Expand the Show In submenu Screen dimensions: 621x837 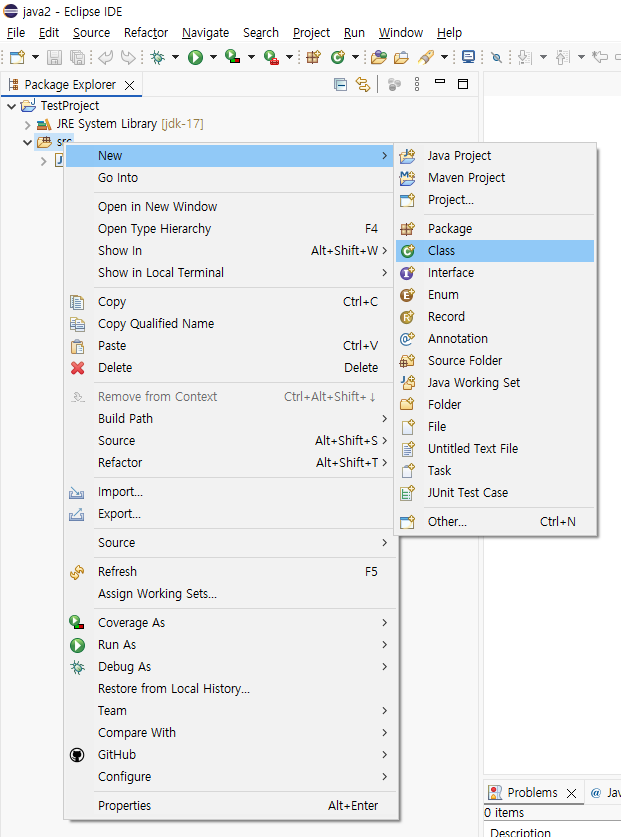click(x=230, y=251)
